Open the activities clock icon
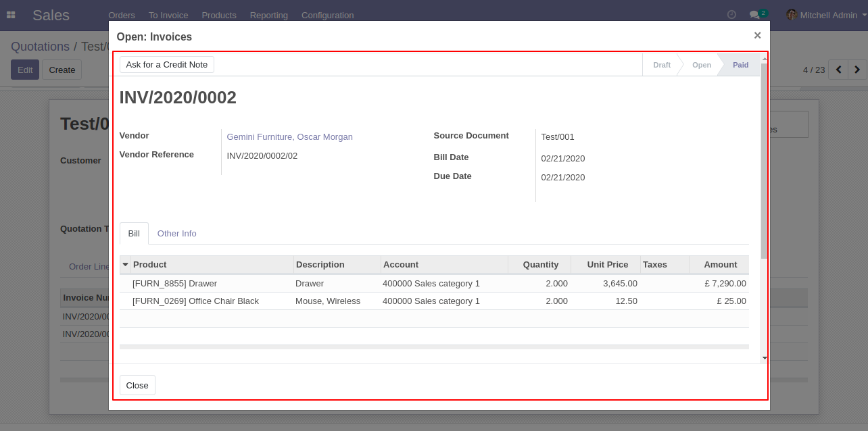Image resolution: width=868 pixels, height=431 pixels. click(x=731, y=14)
